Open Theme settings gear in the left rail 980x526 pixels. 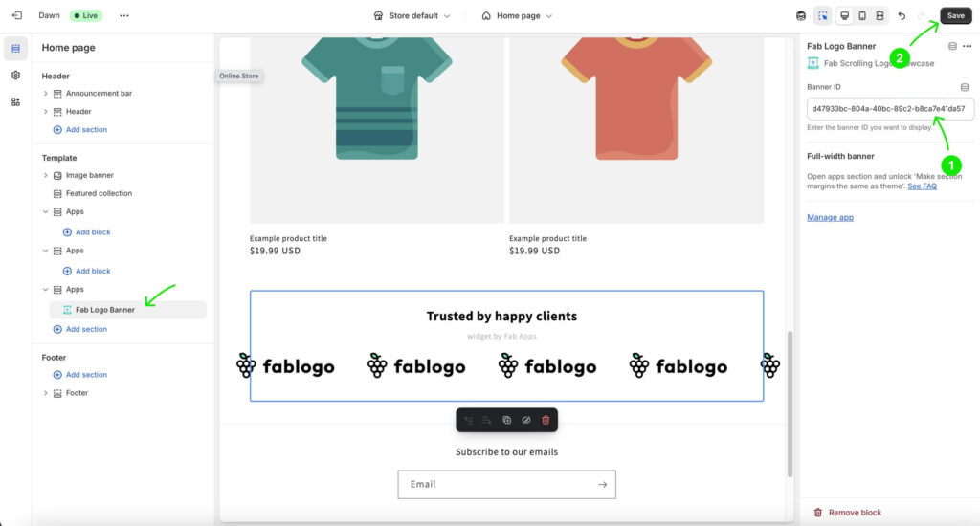point(15,75)
